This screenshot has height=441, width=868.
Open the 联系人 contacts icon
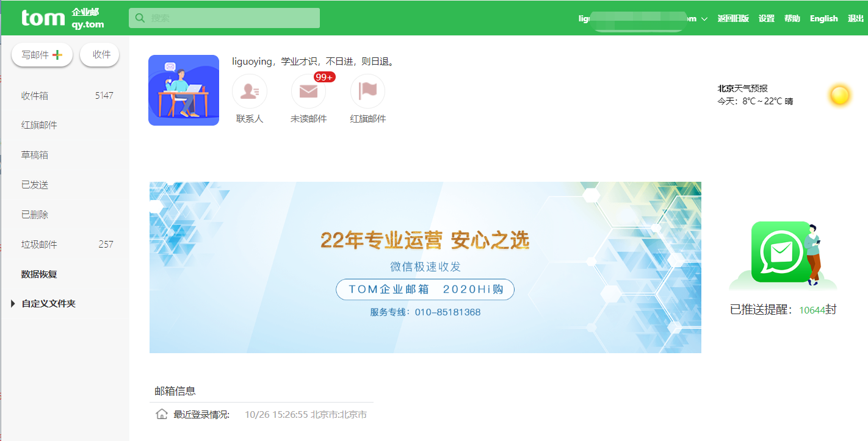[250, 90]
